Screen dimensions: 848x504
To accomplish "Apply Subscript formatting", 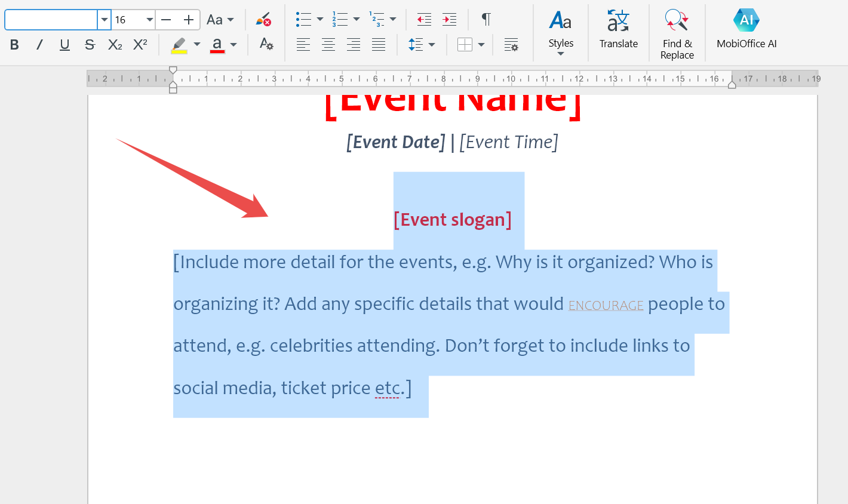I will [115, 45].
